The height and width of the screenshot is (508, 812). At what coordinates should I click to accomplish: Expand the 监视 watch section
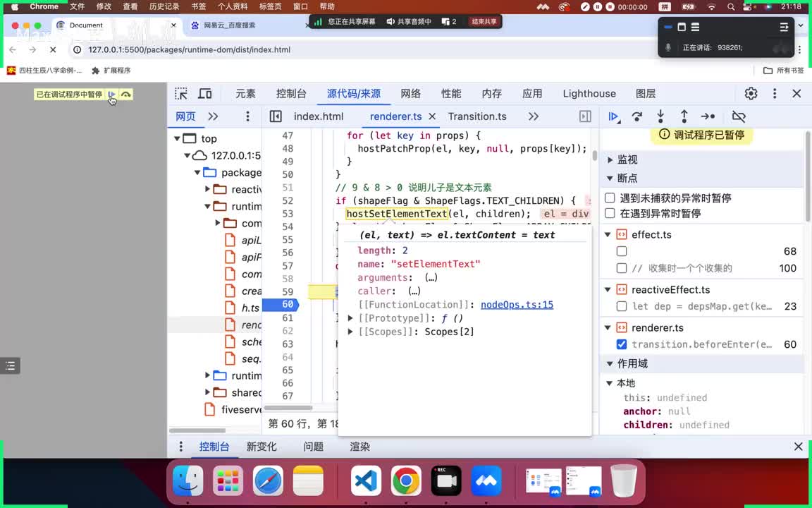click(610, 159)
